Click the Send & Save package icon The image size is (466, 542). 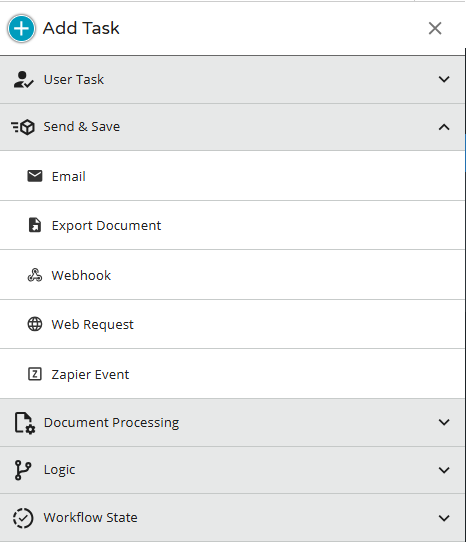pyautogui.click(x=23, y=127)
